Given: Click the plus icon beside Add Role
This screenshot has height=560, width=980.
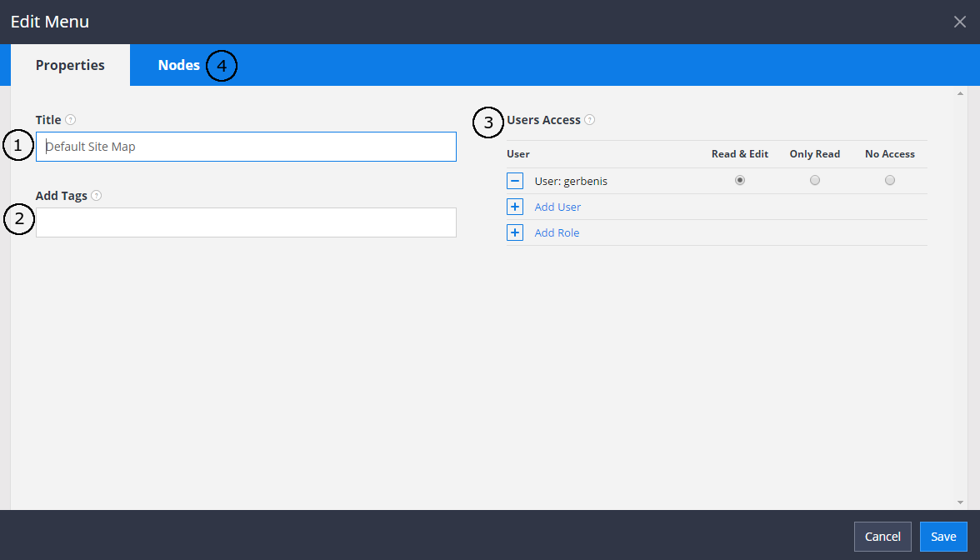Looking at the screenshot, I should click(x=515, y=232).
